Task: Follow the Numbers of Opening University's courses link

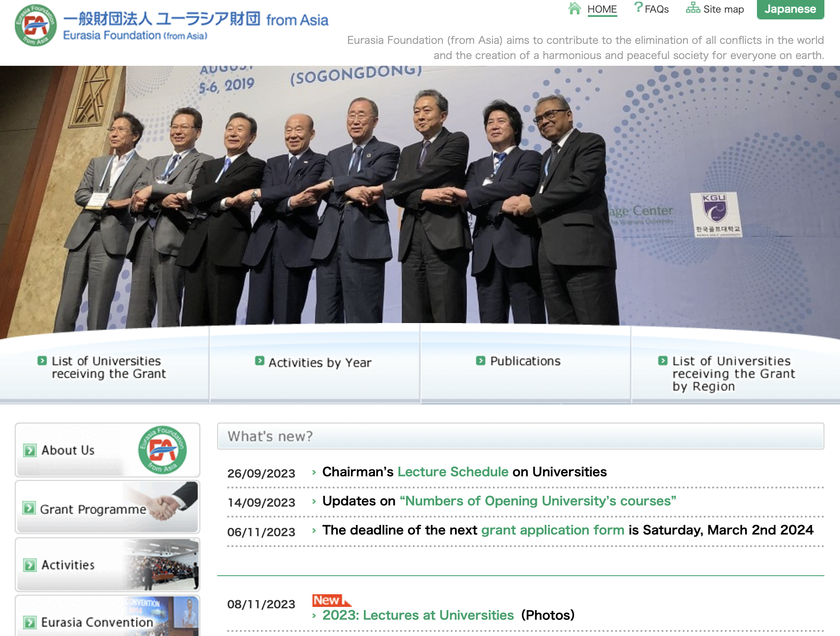Action: tap(538, 501)
